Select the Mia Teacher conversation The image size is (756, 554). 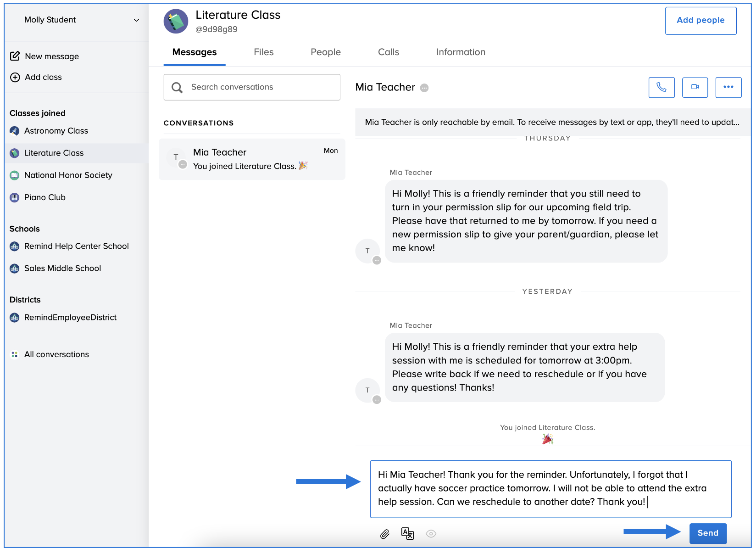[251, 159]
